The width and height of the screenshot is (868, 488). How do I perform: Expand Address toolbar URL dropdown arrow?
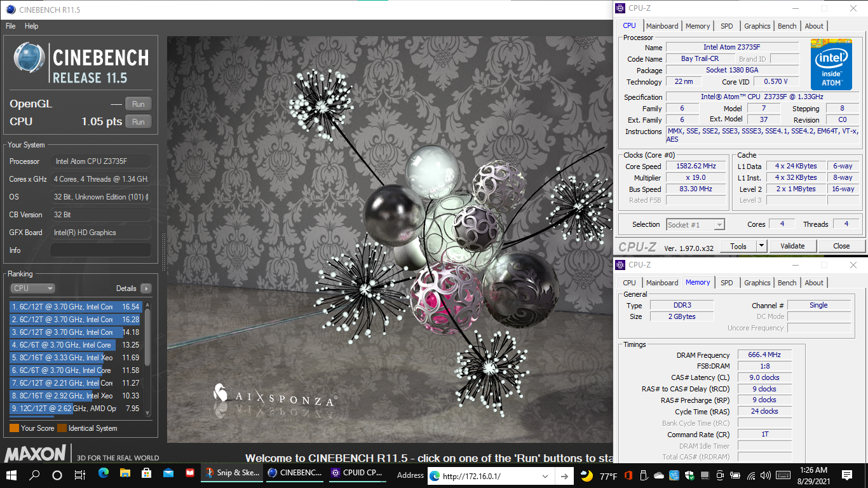coord(545,476)
